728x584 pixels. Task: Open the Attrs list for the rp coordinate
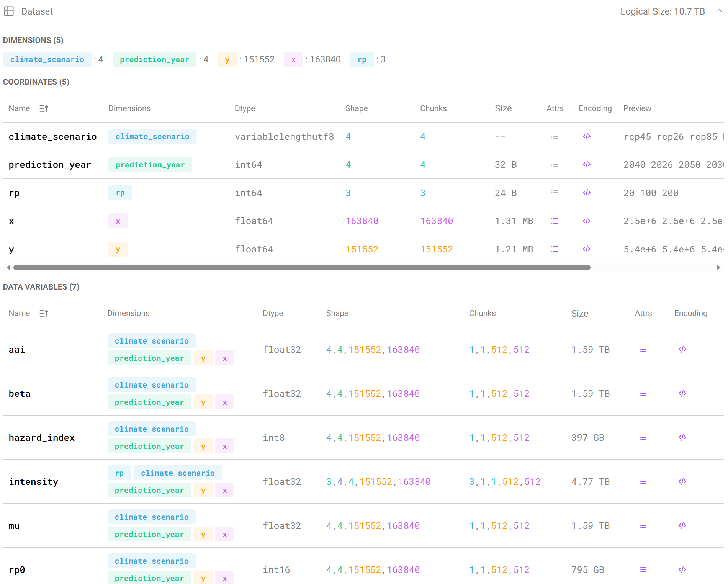[x=555, y=193]
